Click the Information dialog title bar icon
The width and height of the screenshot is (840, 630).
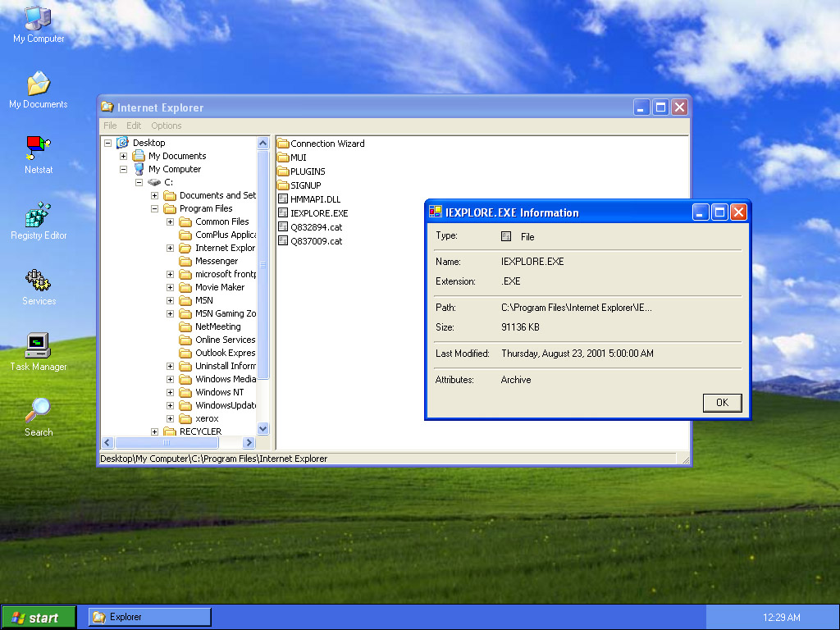(435, 212)
